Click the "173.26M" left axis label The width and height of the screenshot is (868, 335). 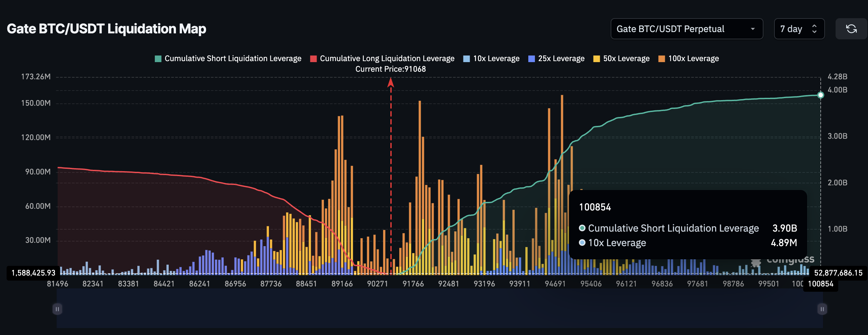click(x=36, y=77)
